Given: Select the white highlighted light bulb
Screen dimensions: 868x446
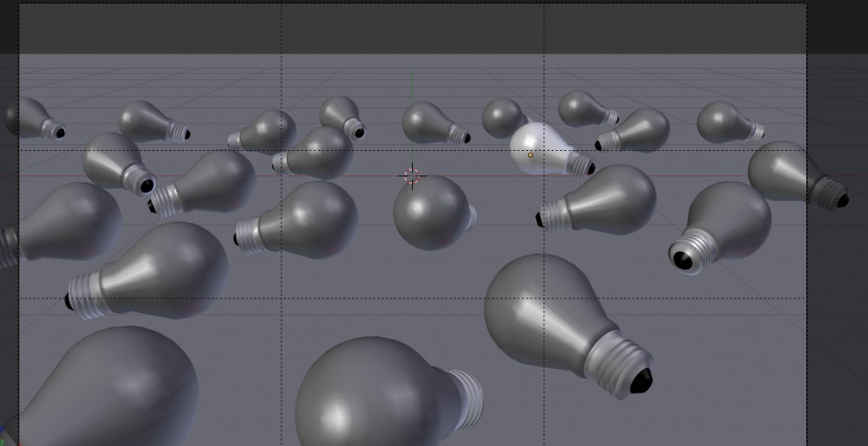Looking at the screenshot, I should [x=551, y=151].
